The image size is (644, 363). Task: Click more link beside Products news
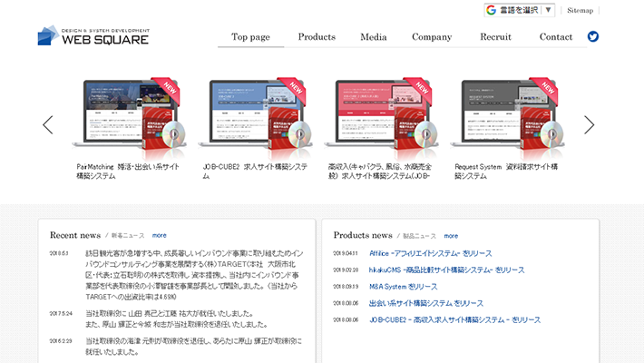click(451, 236)
